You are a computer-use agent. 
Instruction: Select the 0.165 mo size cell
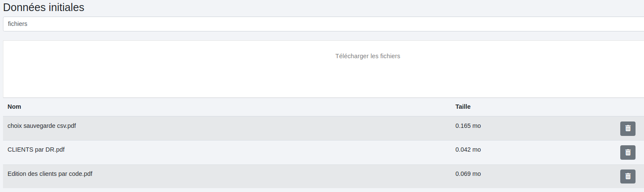pos(468,126)
